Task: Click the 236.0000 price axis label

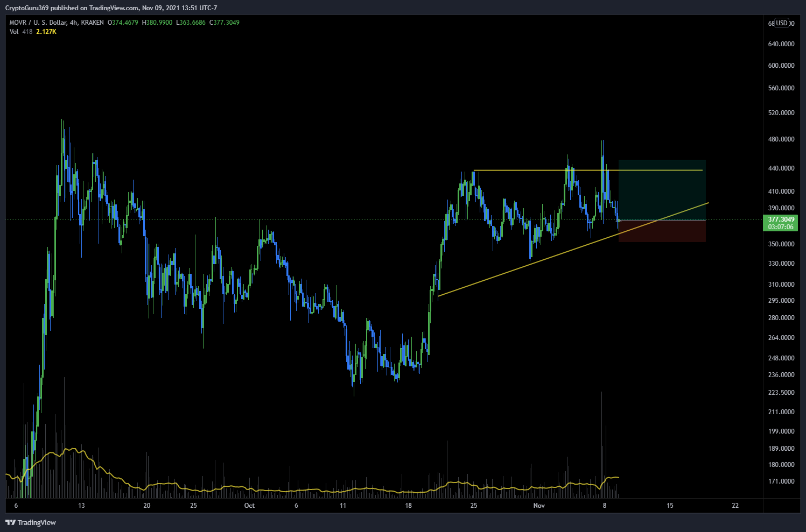Action: pyautogui.click(x=781, y=375)
